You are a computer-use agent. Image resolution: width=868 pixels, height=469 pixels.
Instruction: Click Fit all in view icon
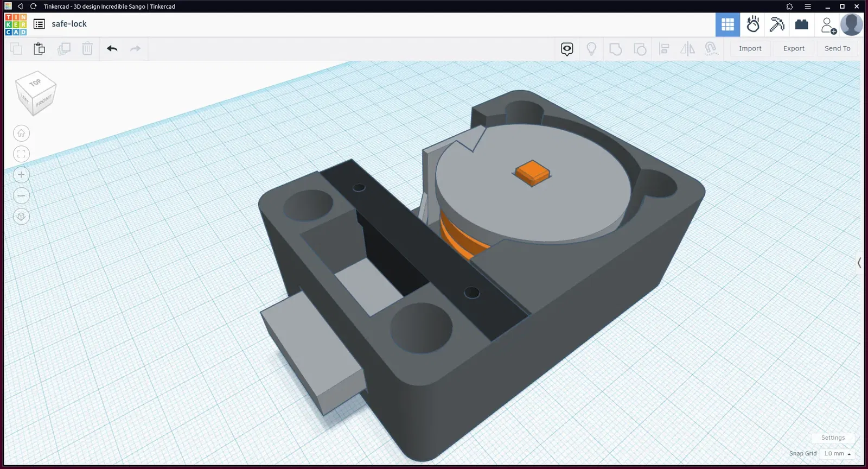click(21, 154)
